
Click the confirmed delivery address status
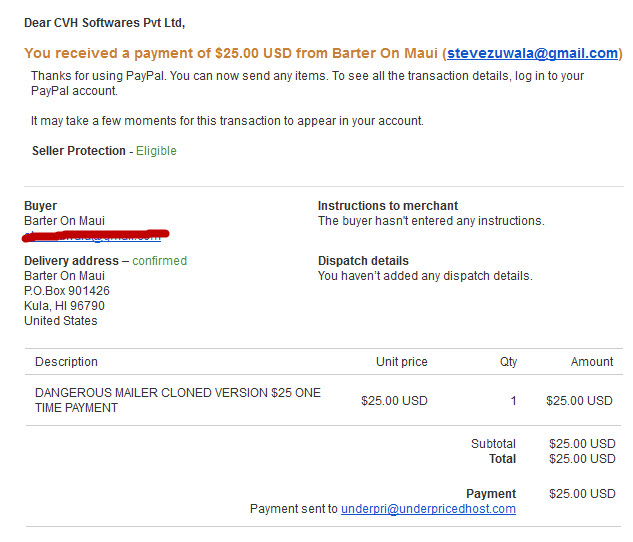coord(159,261)
